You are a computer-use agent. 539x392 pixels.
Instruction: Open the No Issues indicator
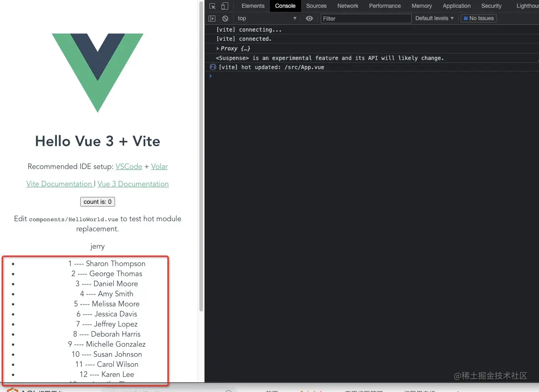[478, 18]
